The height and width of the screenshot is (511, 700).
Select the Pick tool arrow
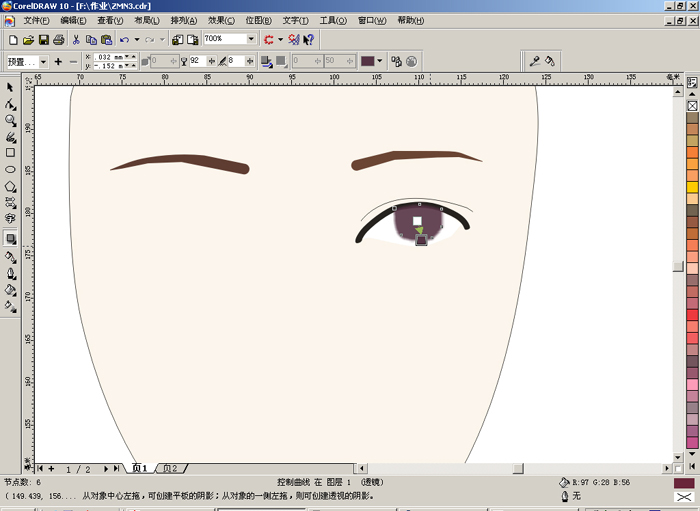click(10, 87)
